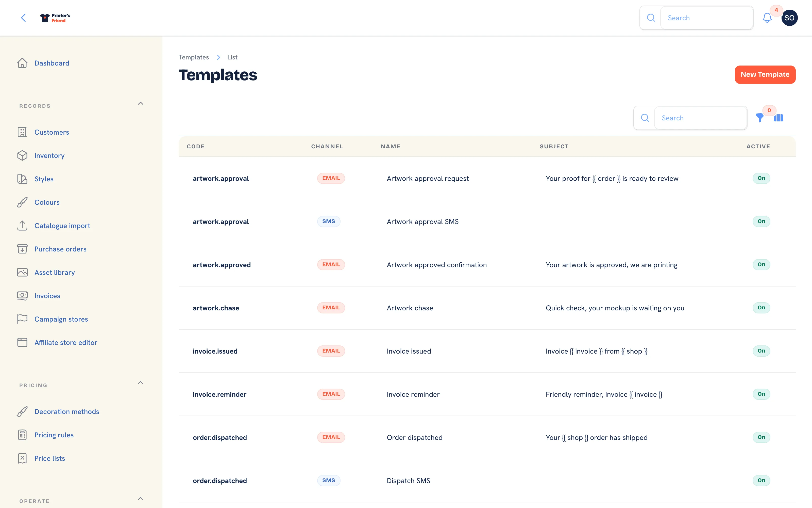This screenshot has width=812, height=508.
Task: Collapse the Records sidebar group
Action: point(141,103)
